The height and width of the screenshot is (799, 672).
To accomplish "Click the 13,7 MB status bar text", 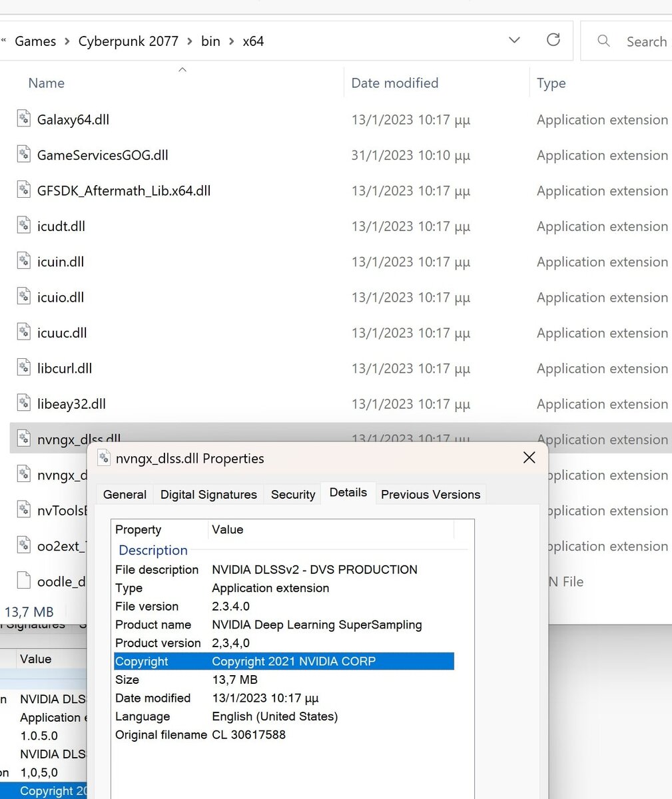I will (29, 612).
